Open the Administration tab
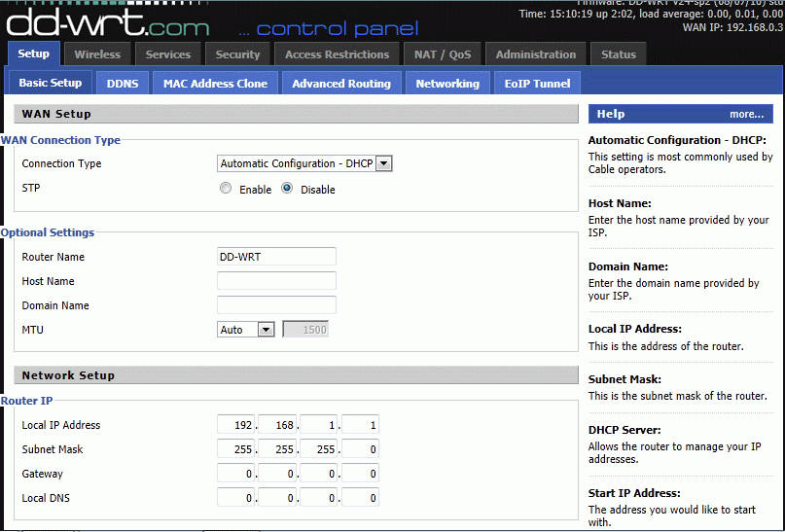Viewport: 785px width, 532px height. pos(536,54)
